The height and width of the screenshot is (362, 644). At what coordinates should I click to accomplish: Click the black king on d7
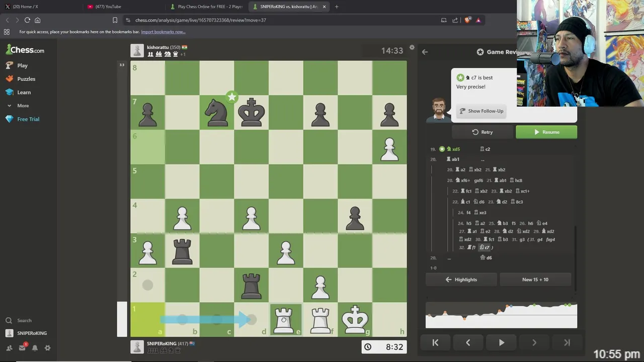tap(251, 112)
